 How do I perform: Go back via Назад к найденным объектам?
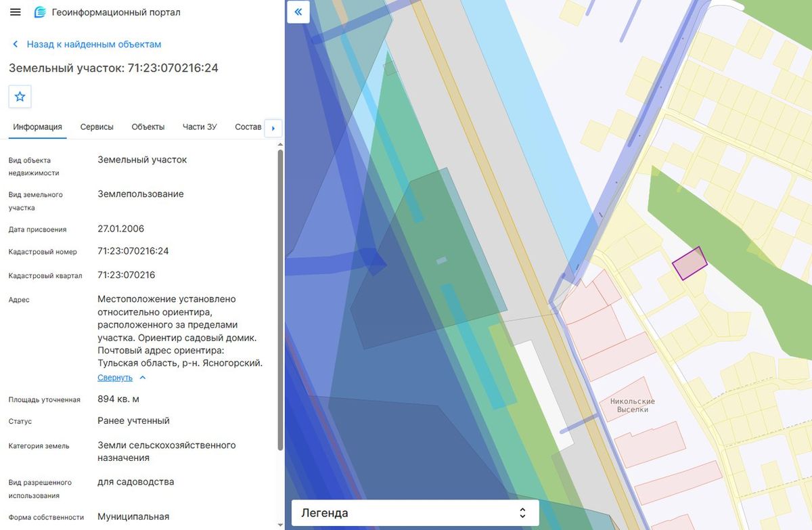pos(94,44)
